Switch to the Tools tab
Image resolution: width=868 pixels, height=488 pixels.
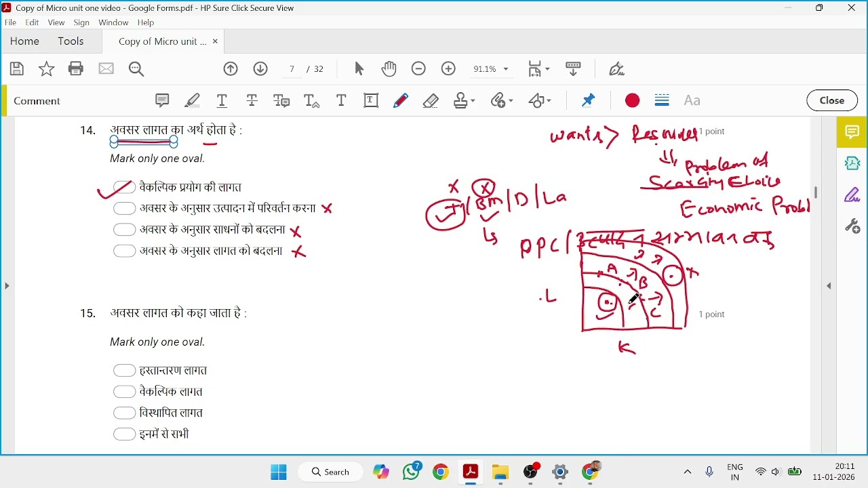pyautogui.click(x=71, y=41)
